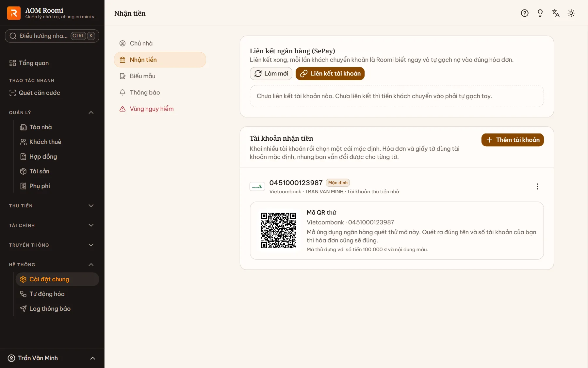Select Cài đặt chung in the sidebar

click(57, 279)
